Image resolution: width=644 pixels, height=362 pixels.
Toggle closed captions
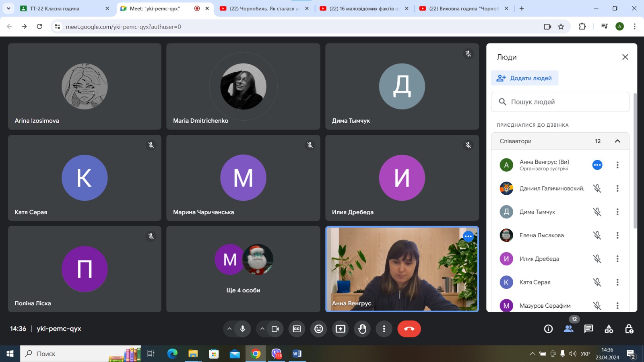point(297,329)
